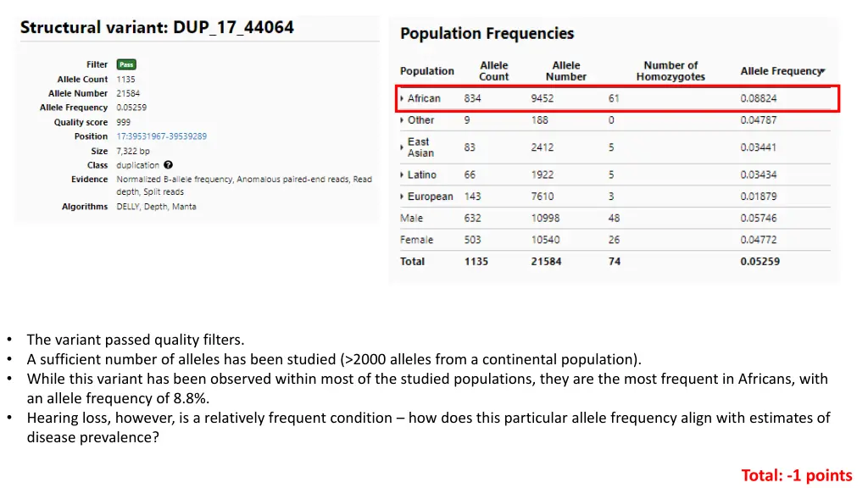The image size is (868, 488).
Task: Expand the Other population row
Action: [402, 120]
